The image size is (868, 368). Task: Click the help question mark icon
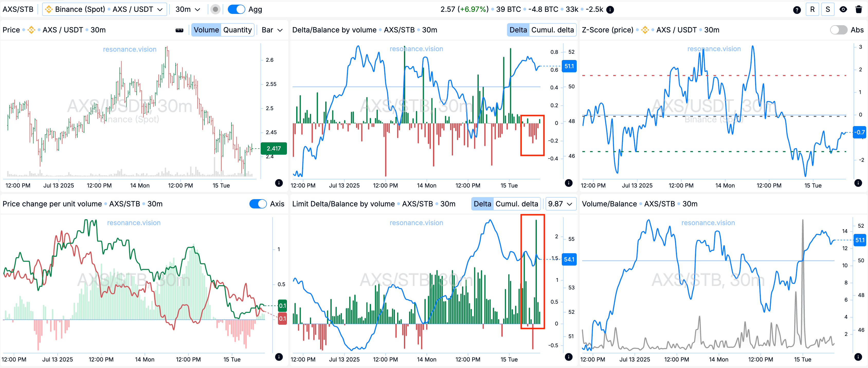click(x=797, y=10)
